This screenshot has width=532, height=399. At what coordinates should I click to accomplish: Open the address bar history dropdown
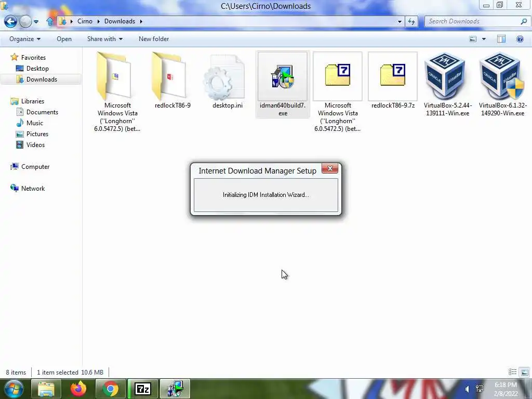coord(400,22)
